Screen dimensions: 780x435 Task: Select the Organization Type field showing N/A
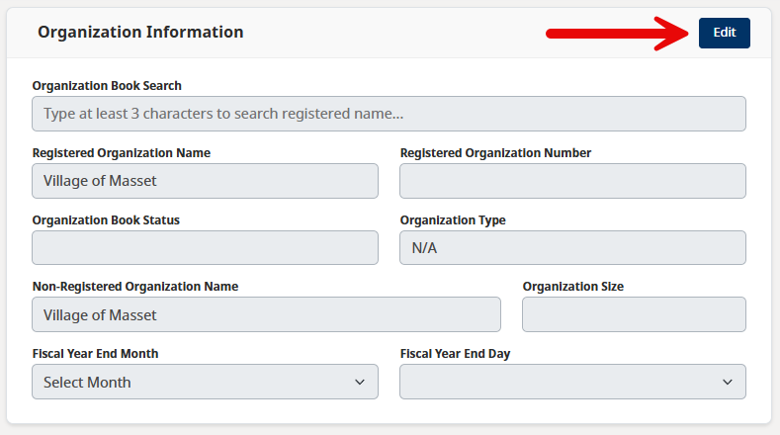pyautogui.click(x=573, y=247)
